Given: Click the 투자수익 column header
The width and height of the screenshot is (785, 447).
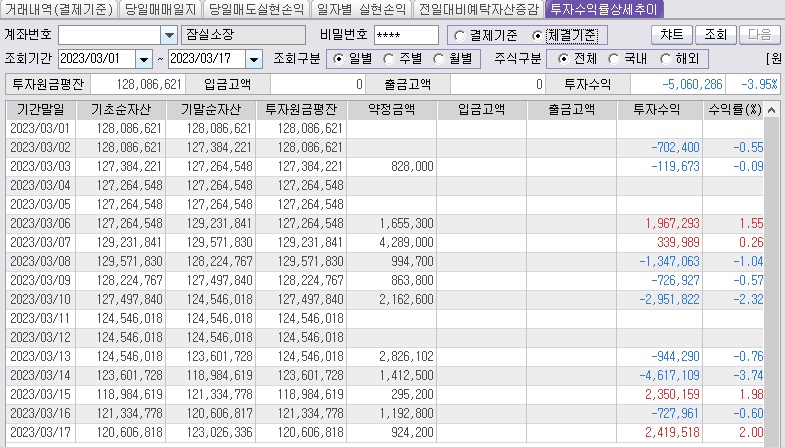Looking at the screenshot, I should click(660, 110).
